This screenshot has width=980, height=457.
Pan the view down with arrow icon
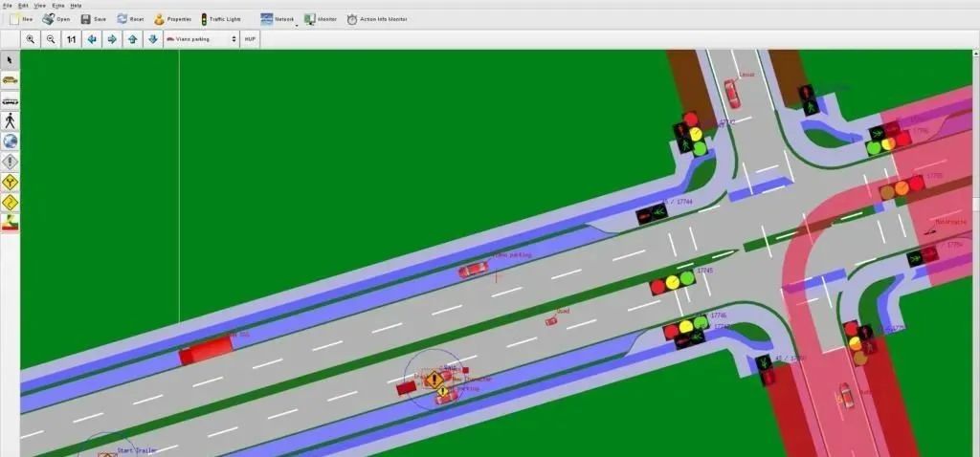coord(153,39)
